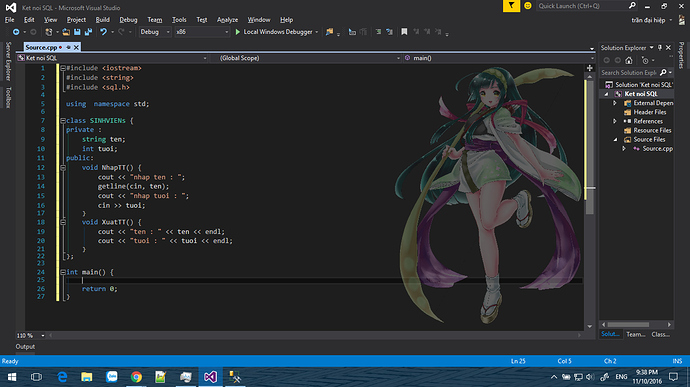Toggle the pin on Source.cpp tab
690x387 pixels.
(x=69, y=47)
